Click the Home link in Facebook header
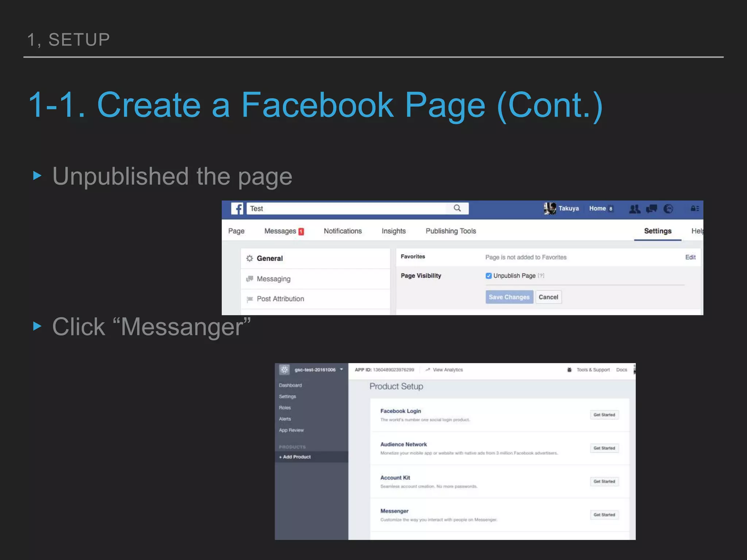The width and height of the screenshot is (747, 560). (597, 209)
